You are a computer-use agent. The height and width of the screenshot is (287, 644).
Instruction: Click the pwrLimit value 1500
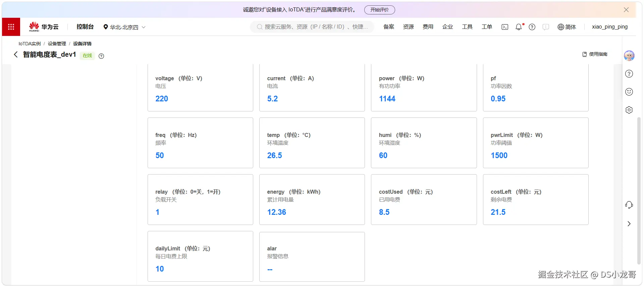click(499, 155)
